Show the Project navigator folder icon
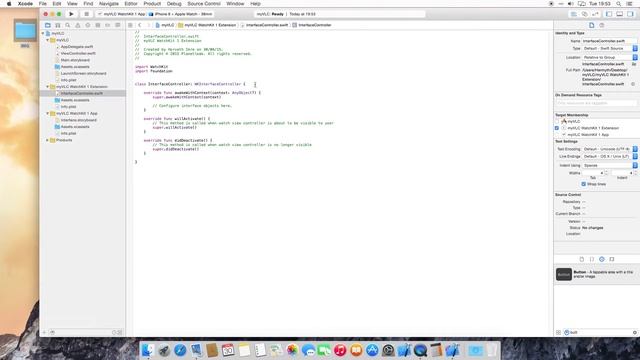 coord(48,25)
